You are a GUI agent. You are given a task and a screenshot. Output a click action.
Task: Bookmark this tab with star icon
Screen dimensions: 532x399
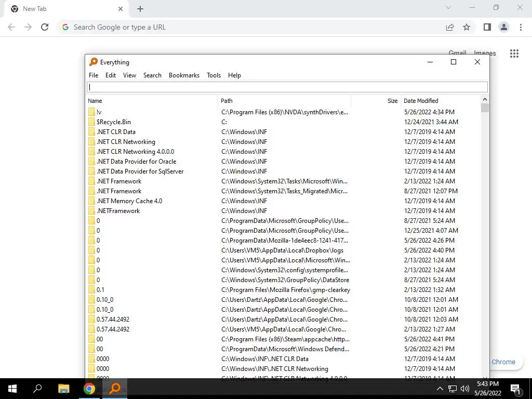pos(467,27)
